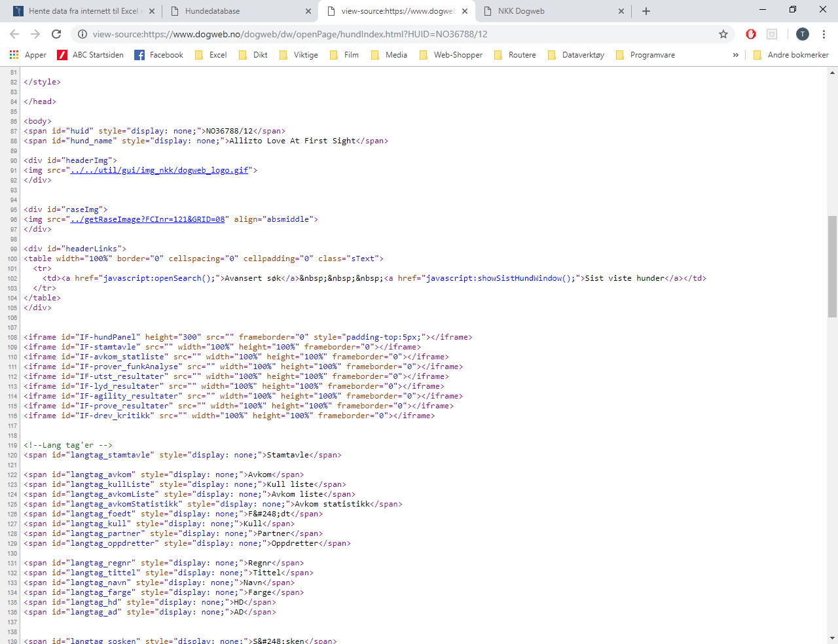Follow the getRaseImage source link
This screenshot has width=838, height=644.
(x=148, y=219)
